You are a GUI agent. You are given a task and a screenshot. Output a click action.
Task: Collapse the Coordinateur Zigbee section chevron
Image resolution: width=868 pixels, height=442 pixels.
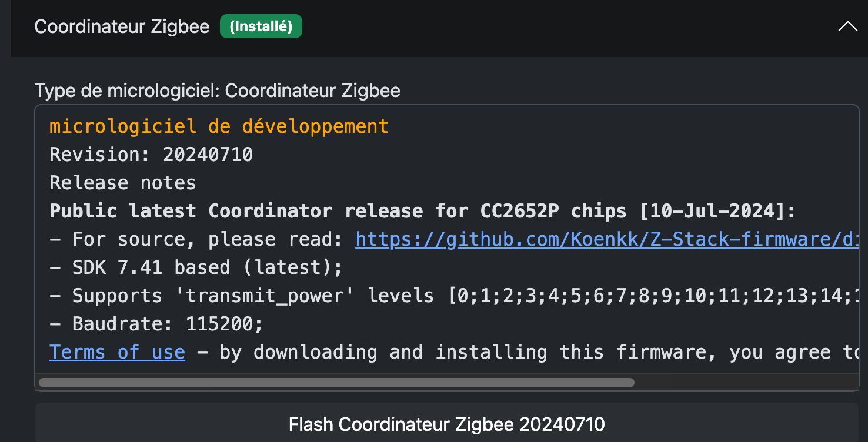[847, 27]
